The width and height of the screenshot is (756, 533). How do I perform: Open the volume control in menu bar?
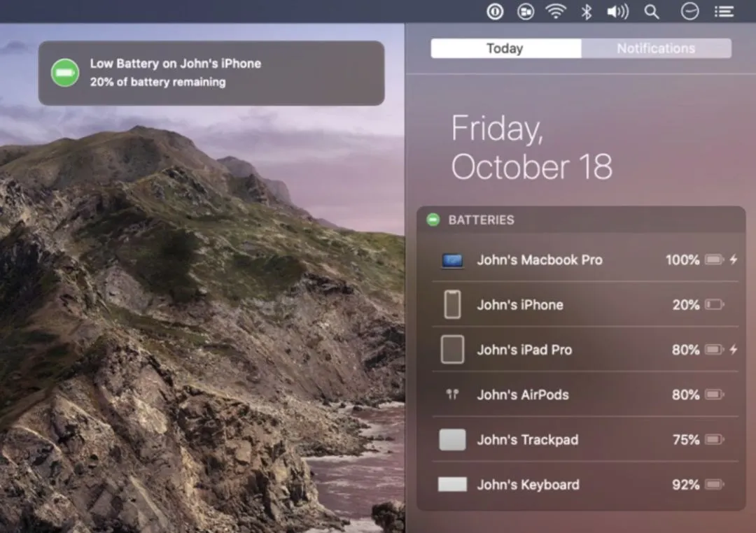(617, 12)
